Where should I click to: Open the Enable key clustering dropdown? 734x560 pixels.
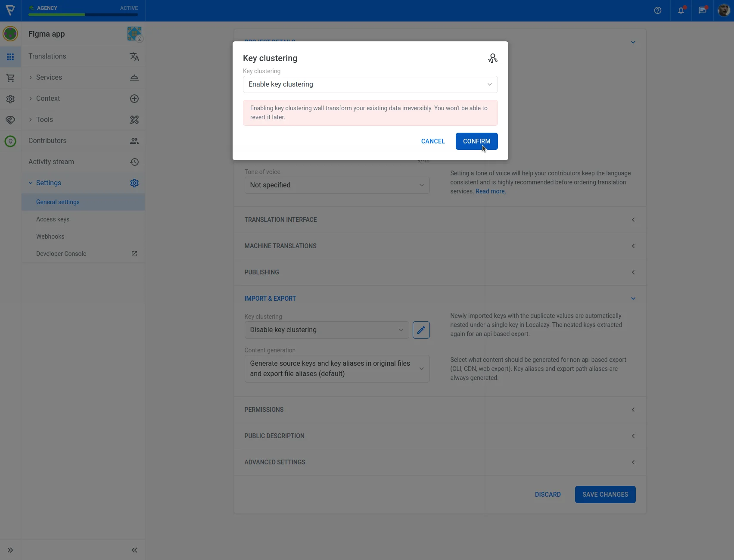pos(370,84)
